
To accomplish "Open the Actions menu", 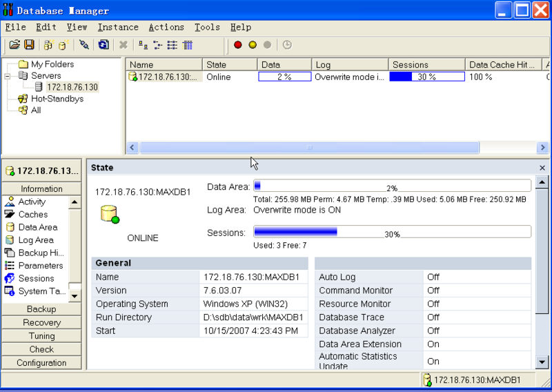I will pos(166,28).
